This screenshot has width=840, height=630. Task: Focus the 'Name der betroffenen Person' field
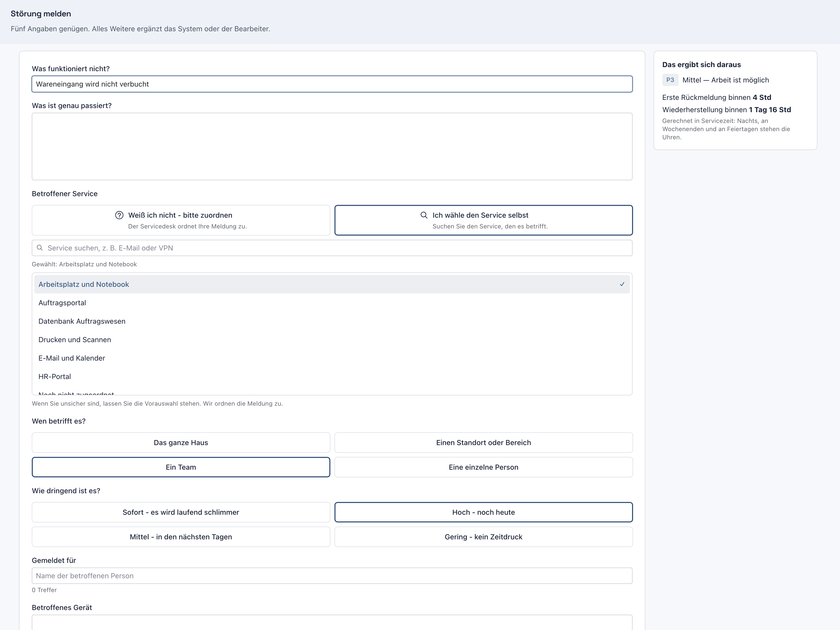[x=332, y=576]
